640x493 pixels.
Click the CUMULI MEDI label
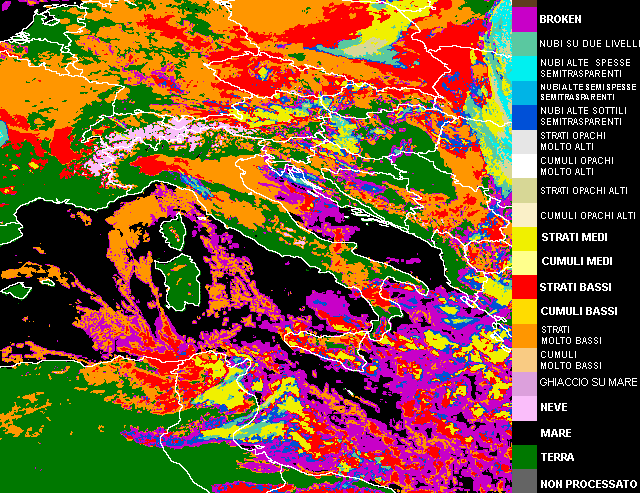[x=577, y=261]
